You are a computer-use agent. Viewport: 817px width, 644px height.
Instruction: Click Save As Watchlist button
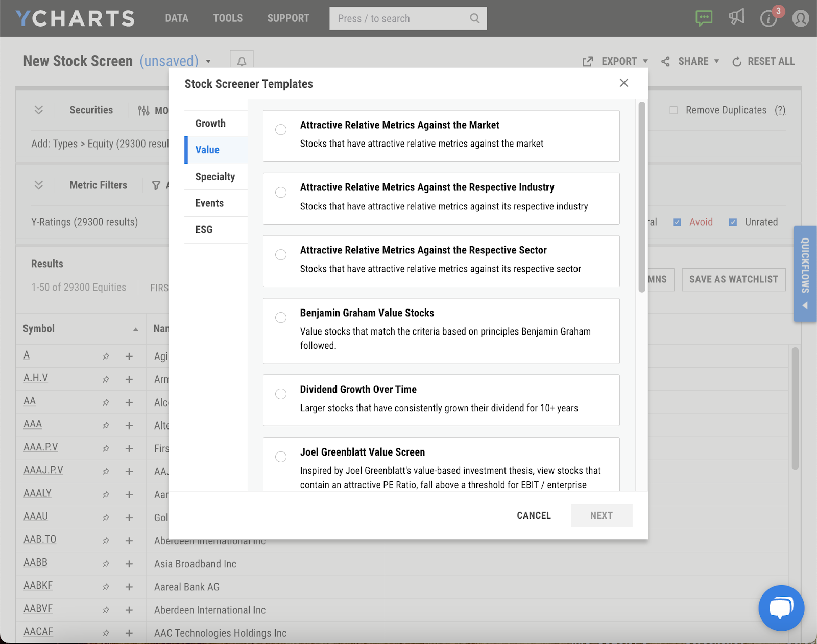[x=734, y=279]
